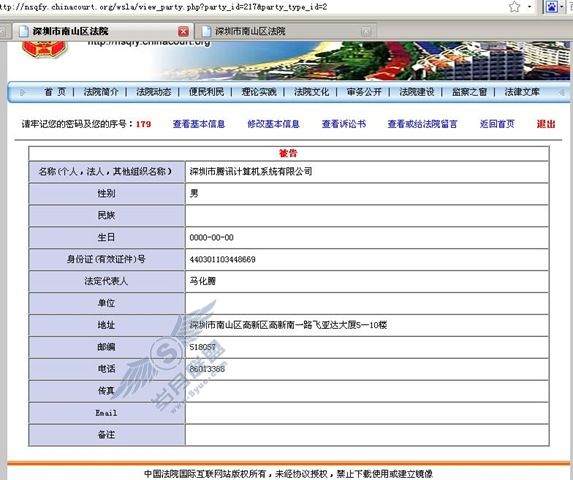Click the serial number 179
The width and height of the screenshot is (573, 480).
click(x=143, y=124)
